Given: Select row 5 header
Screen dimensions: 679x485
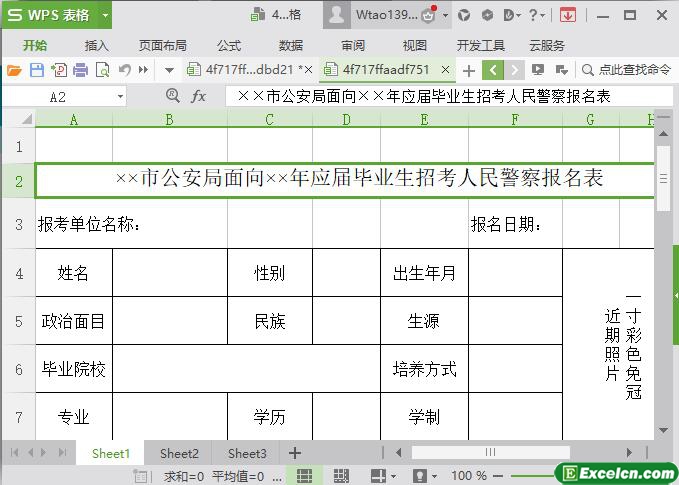Looking at the screenshot, I should click(19, 321).
